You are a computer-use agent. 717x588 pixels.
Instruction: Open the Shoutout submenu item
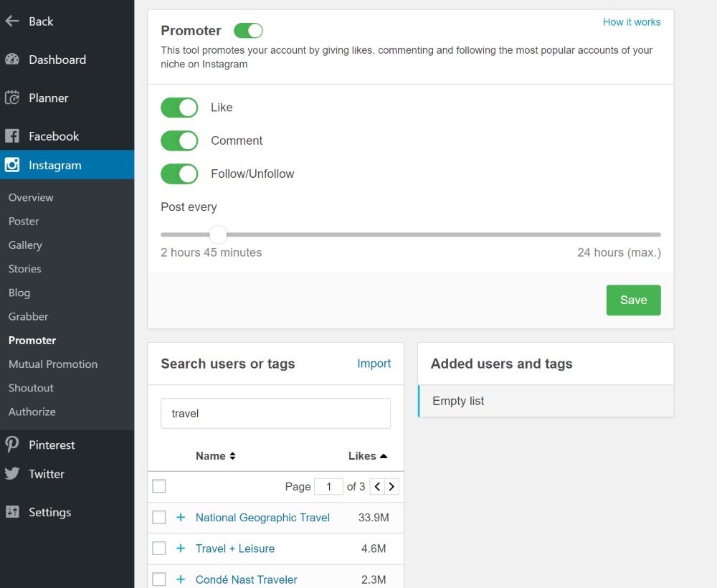[31, 388]
